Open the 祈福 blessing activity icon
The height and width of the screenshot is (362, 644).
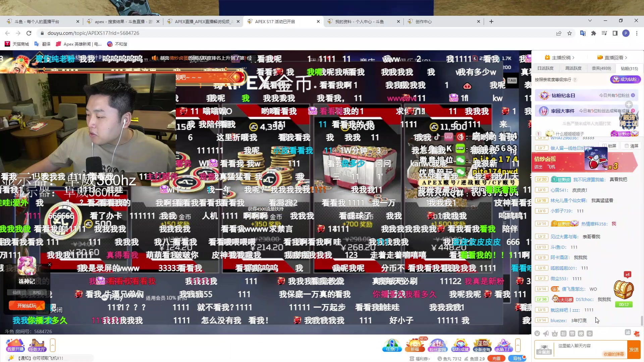415,345
